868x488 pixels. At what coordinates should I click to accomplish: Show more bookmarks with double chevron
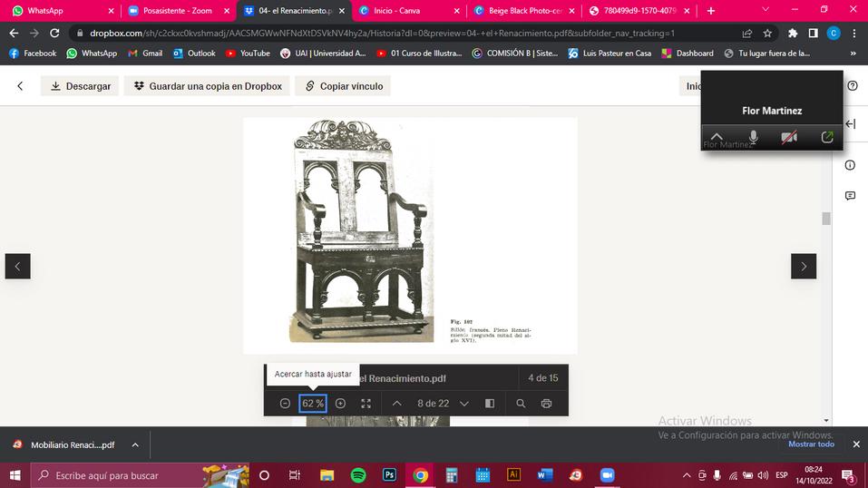pyautogui.click(x=853, y=54)
